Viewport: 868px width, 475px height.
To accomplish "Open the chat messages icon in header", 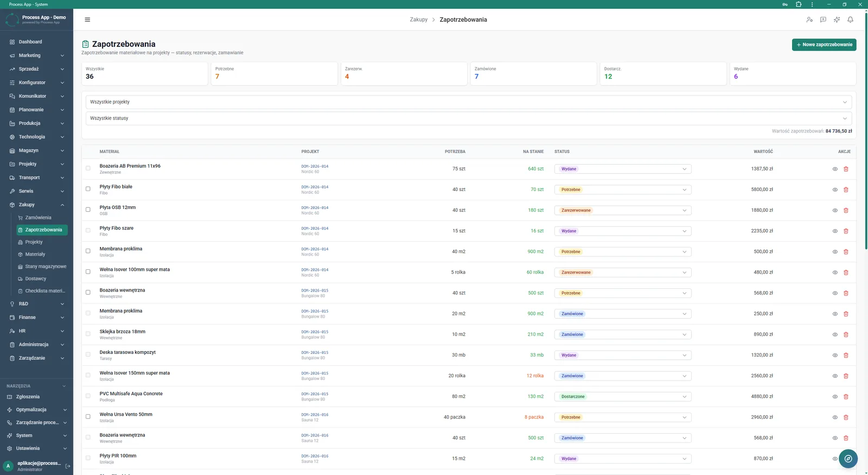I will click(x=823, y=20).
